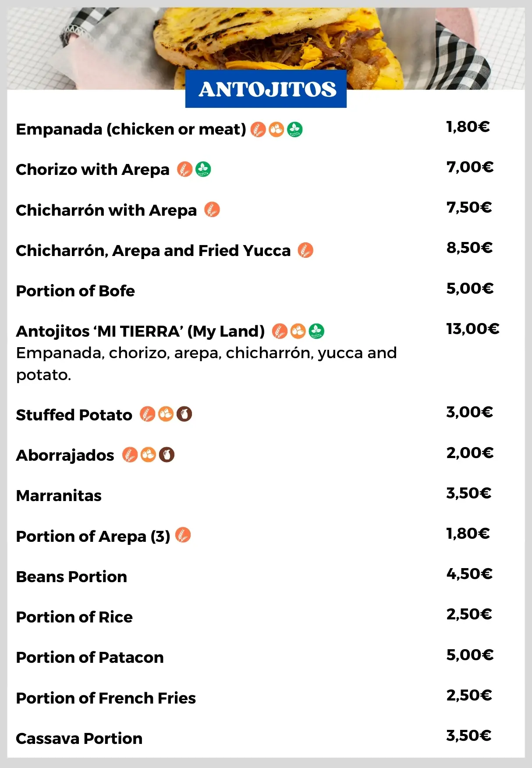Click the green icon beside Antojitos 'MI TIERRA'

click(316, 331)
